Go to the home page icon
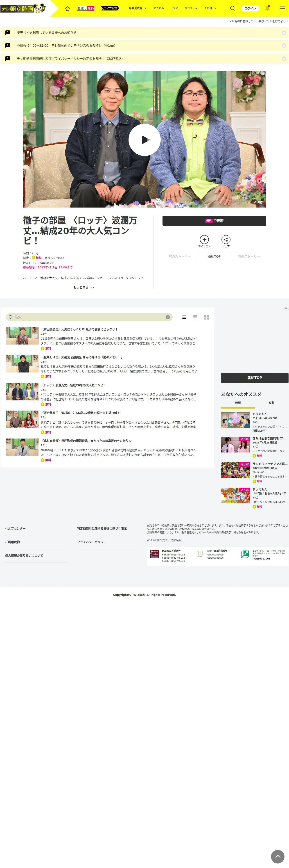Viewport: 289px width, 868px height. (67, 8)
